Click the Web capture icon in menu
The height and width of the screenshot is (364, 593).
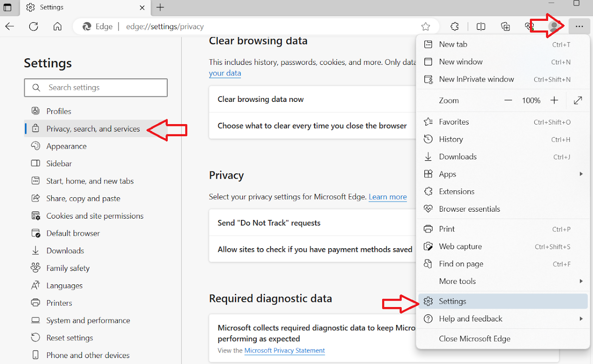428,246
